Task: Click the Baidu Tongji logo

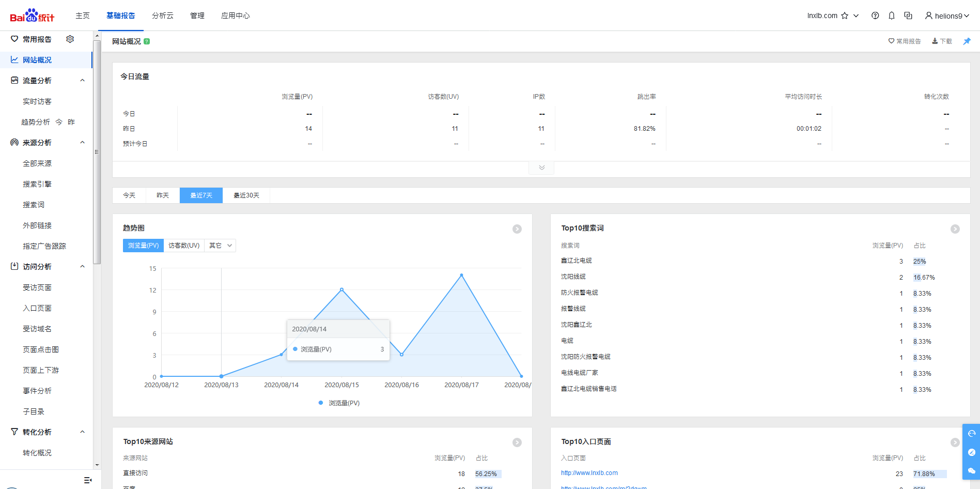Action: (32, 16)
